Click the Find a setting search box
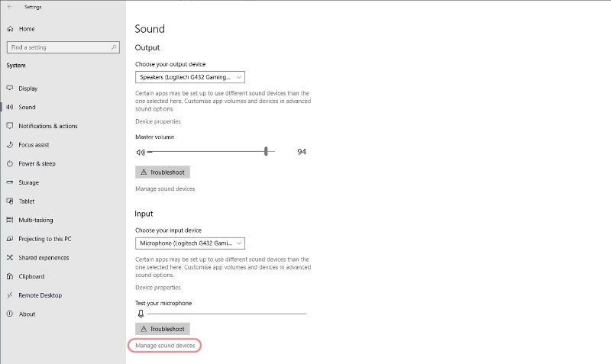Screen dimensions: 611x364 coord(63,47)
